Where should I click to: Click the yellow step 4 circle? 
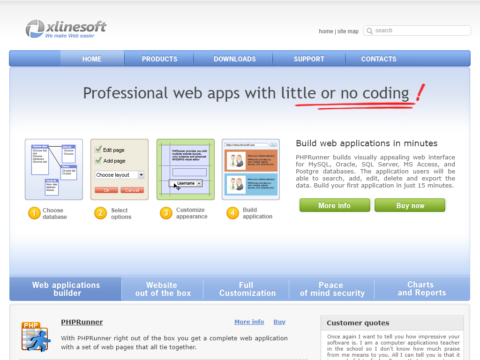(x=233, y=213)
